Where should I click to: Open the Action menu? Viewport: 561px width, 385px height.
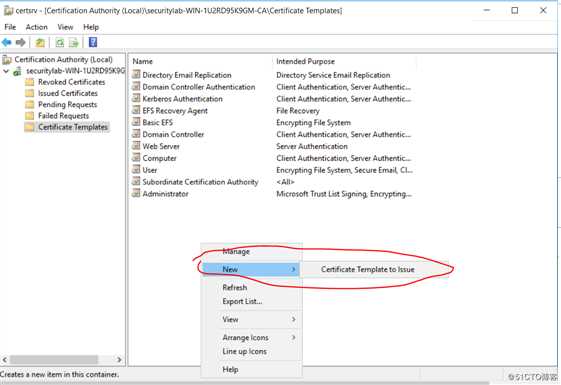[x=36, y=27]
